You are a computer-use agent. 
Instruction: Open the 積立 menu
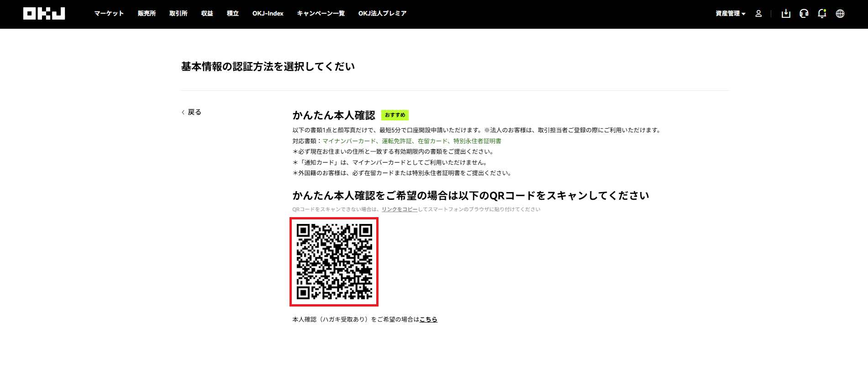click(x=233, y=14)
